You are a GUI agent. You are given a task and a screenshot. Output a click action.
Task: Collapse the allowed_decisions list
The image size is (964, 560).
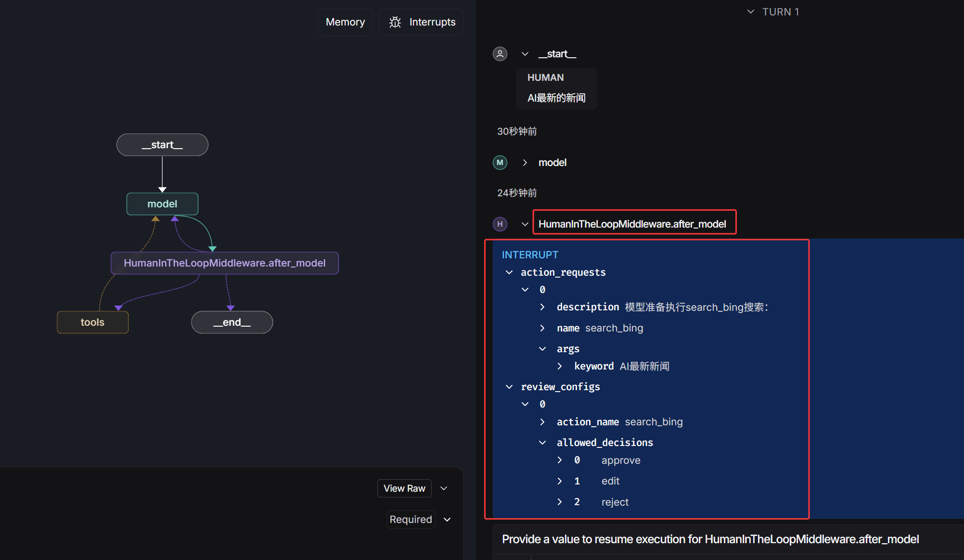point(542,443)
